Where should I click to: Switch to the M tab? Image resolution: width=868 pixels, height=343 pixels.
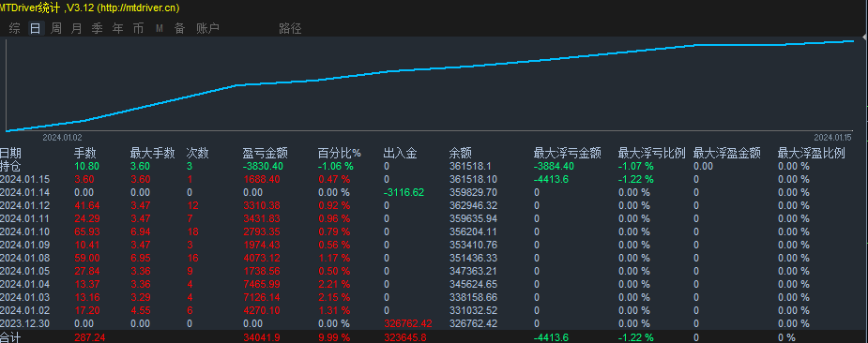160,29
